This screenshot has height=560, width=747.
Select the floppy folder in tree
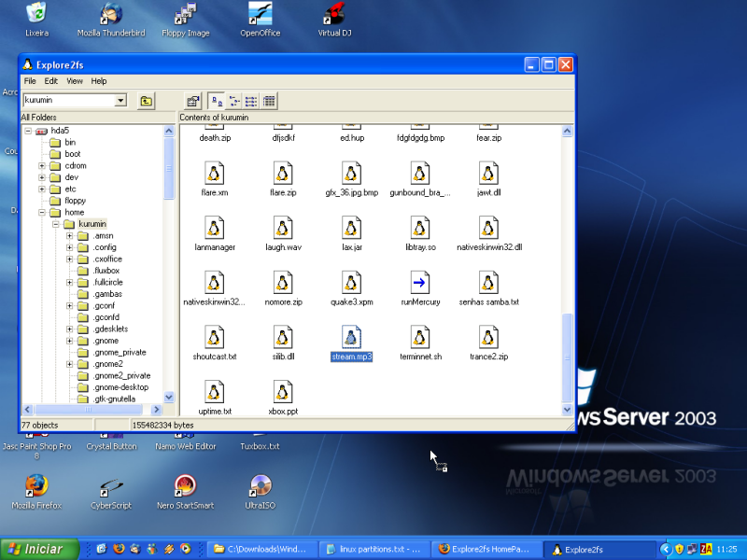point(76,201)
